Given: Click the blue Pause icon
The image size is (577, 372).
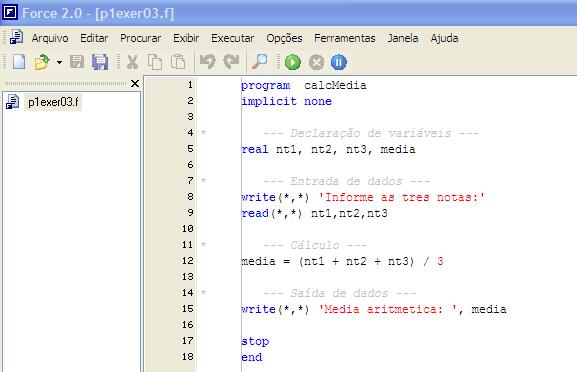Looking at the screenshot, I should (x=339, y=62).
